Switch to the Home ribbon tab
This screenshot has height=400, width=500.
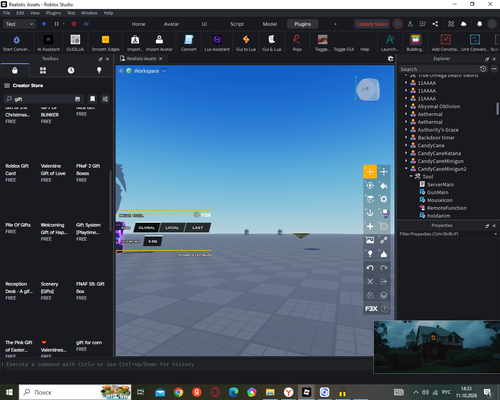point(138,24)
